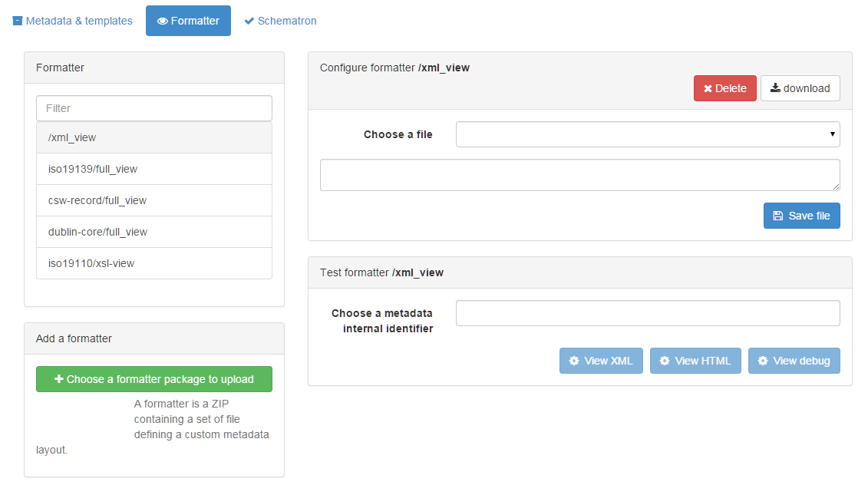Screen dimensions: 868x495
Task: Click the metadata internal identifier input
Action: (x=648, y=313)
